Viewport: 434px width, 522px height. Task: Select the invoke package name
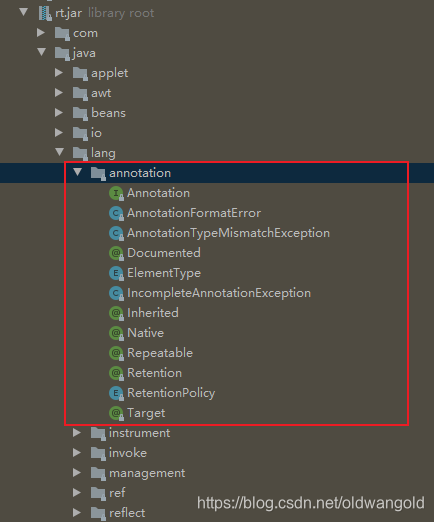(x=128, y=453)
